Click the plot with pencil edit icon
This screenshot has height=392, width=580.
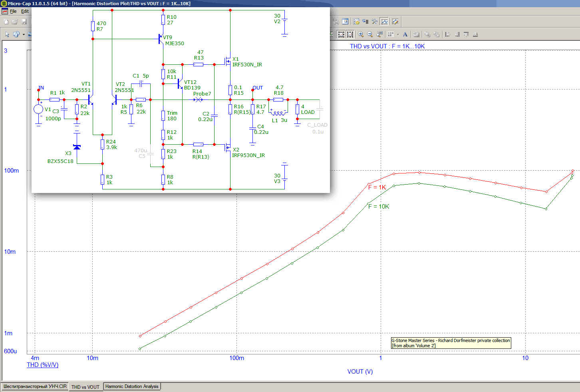395,22
